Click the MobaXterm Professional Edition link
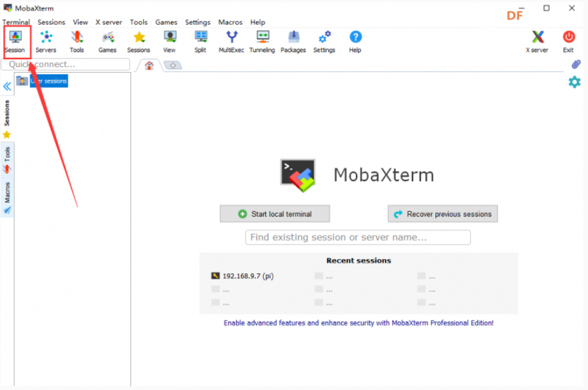The image size is (588, 390). [x=358, y=323]
